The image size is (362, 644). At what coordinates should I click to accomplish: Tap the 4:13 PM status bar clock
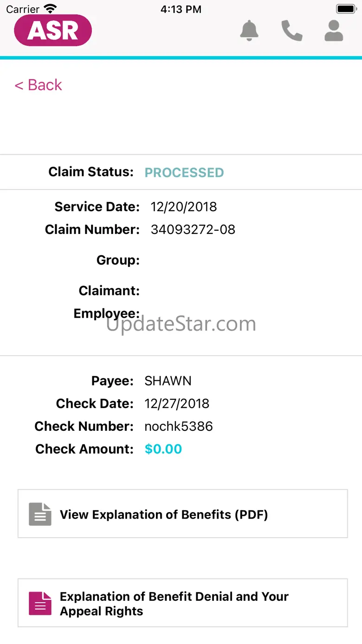click(x=181, y=9)
